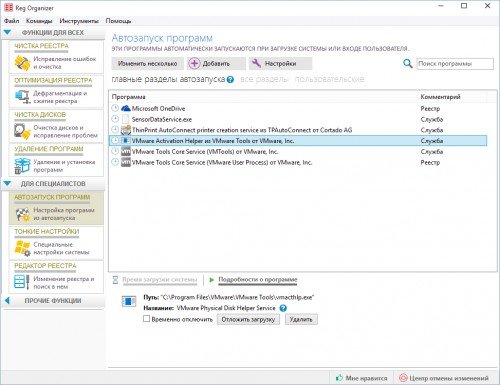Click help icon next to service name

pyautogui.click(x=283, y=308)
